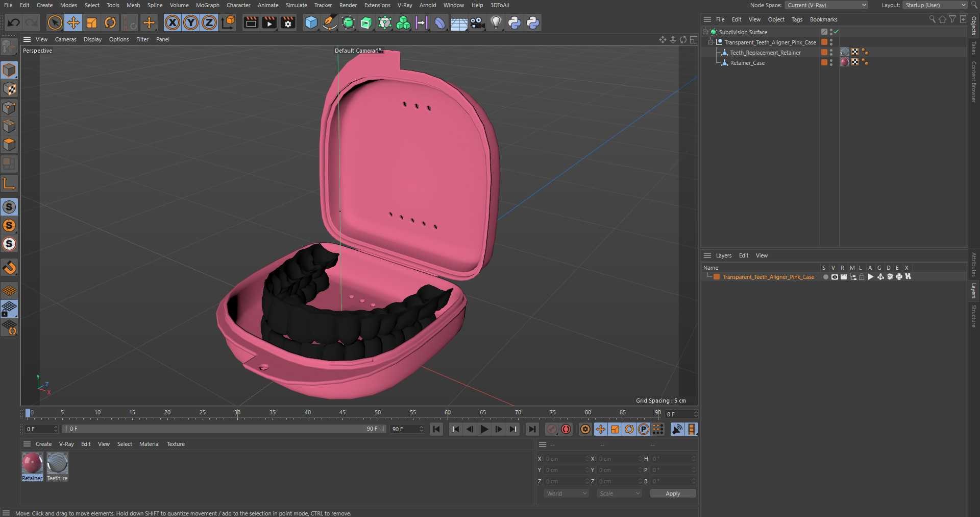
Task: Add a Cube primitive object
Action: (x=311, y=22)
